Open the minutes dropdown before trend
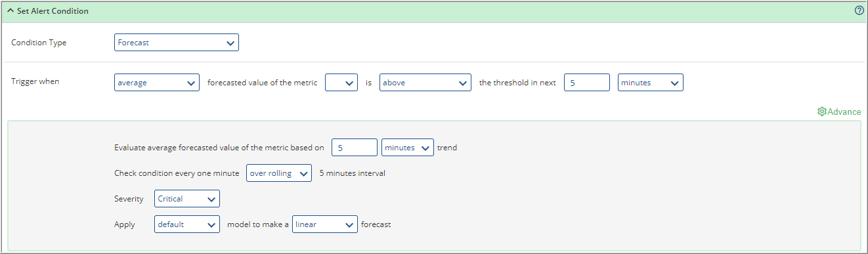 tap(408, 148)
